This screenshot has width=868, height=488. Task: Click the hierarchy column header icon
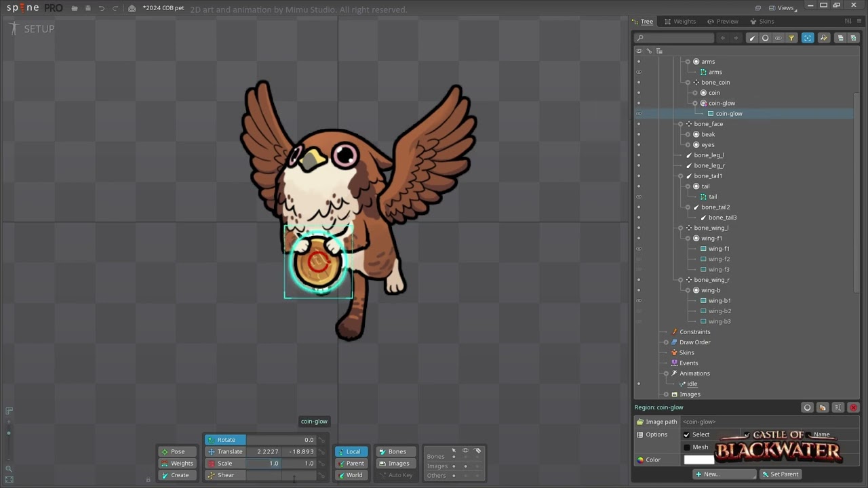tap(659, 51)
